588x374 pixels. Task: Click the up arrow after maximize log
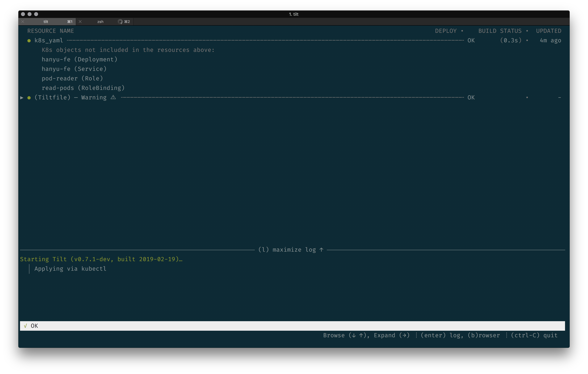(321, 250)
